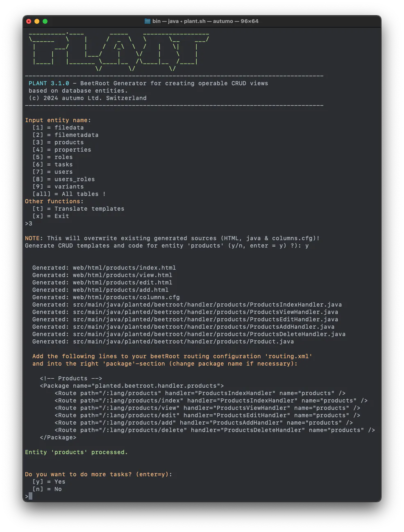The image size is (404, 532).
Task: Click 'Do you want to do more tasks?' prompt
Action: point(98,474)
